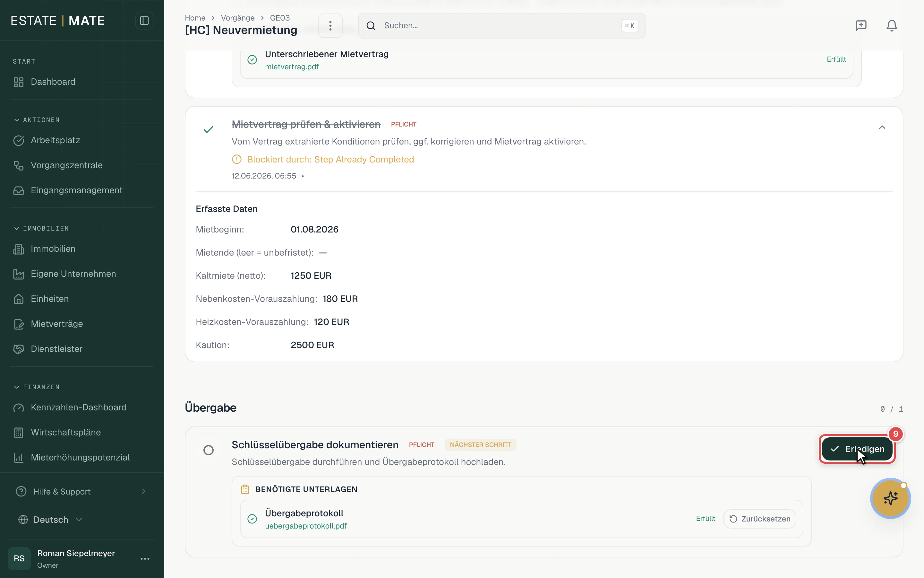Image resolution: width=924 pixels, height=578 pixels.
Task: Go to the Home breadcrumb
Action: [x=195, y=18]
